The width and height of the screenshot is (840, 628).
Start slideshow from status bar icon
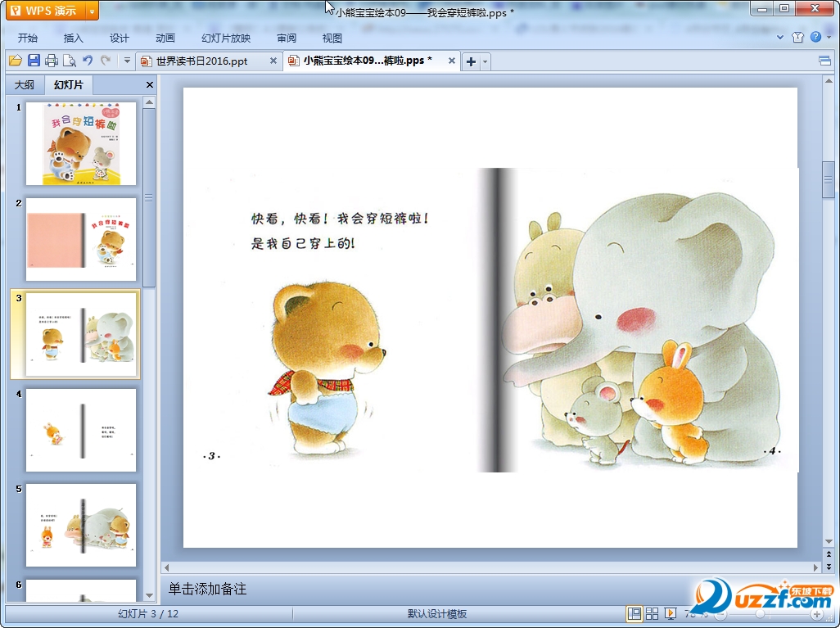[671, 613]
